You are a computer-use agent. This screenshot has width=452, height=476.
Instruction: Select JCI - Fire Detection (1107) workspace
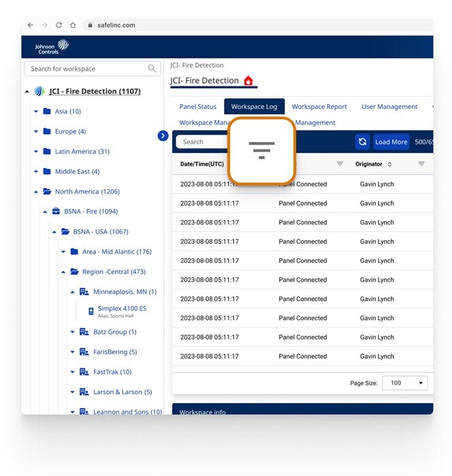click(x=95, y=91)
